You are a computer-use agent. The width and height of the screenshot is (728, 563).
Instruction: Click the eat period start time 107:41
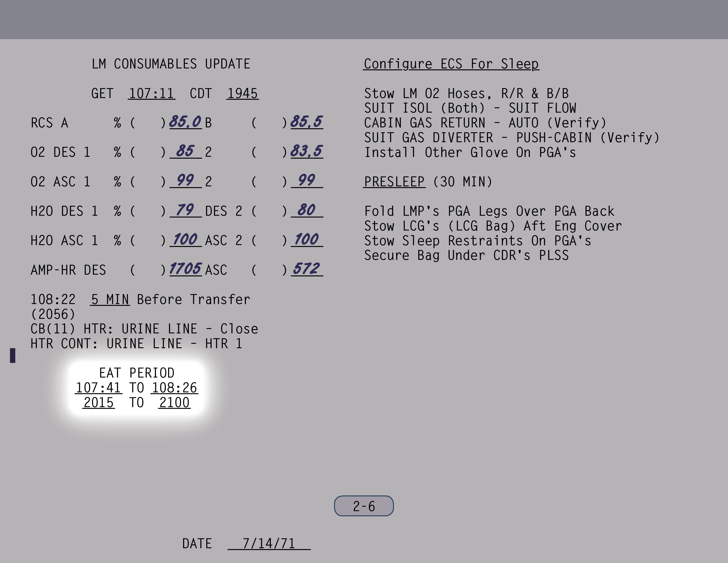click(x=98, y=387)
